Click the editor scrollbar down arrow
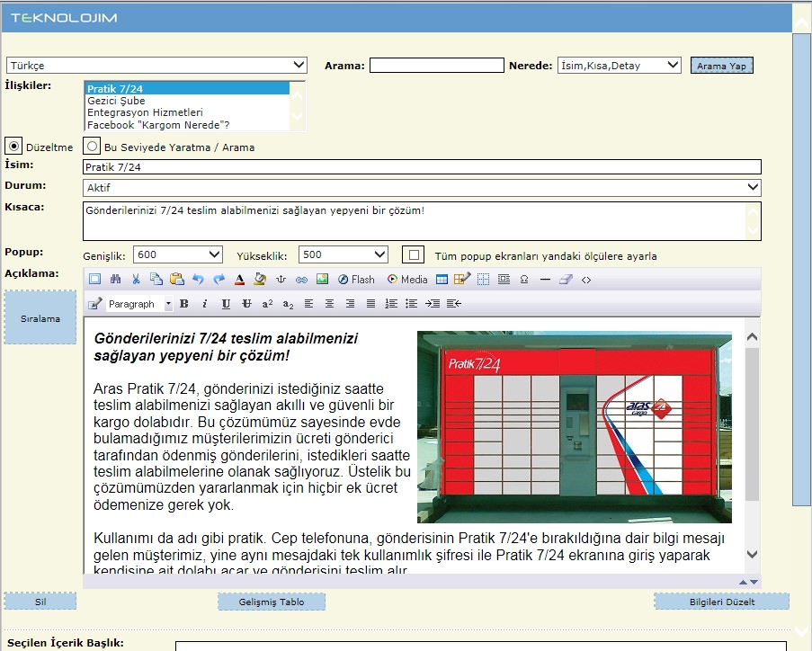 pyautogui.click(x=753, y=554)
